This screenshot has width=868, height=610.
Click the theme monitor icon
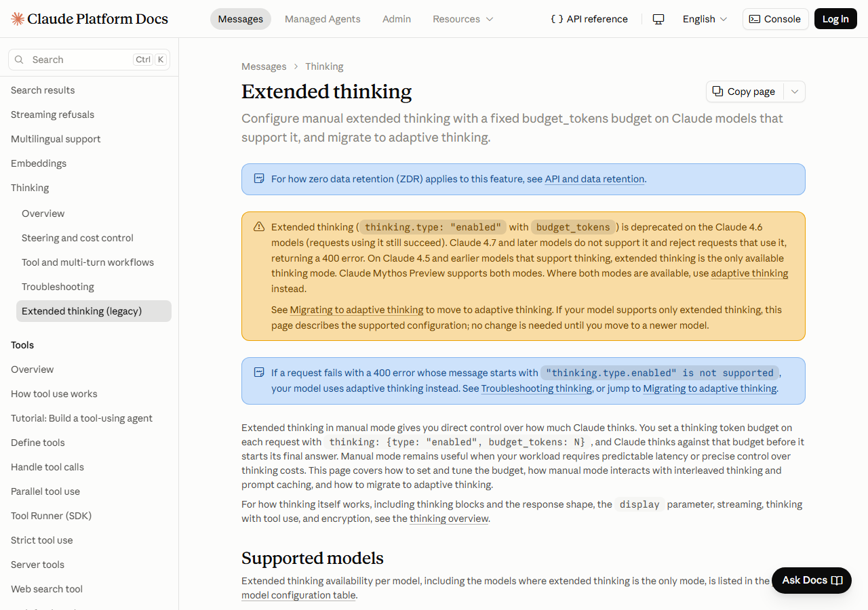click(658, 19)
